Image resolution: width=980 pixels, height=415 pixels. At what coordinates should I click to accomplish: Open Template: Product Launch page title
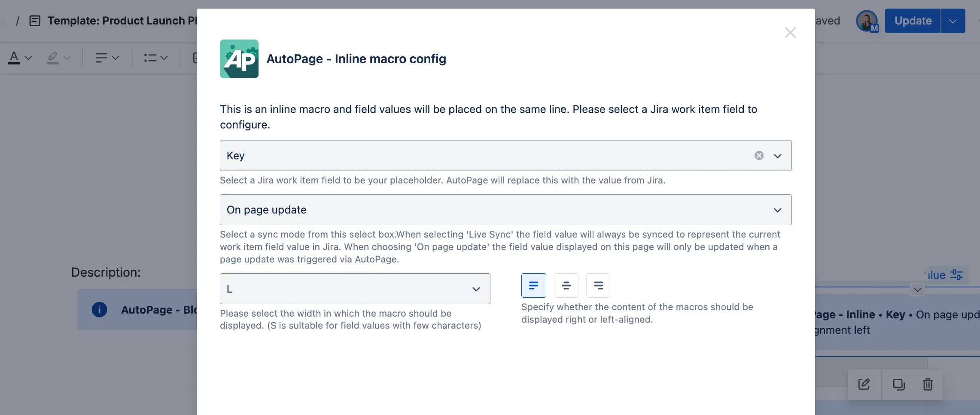click(122, 21)
